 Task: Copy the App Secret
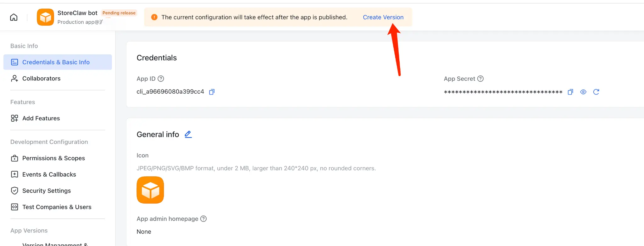click(570, 92)
